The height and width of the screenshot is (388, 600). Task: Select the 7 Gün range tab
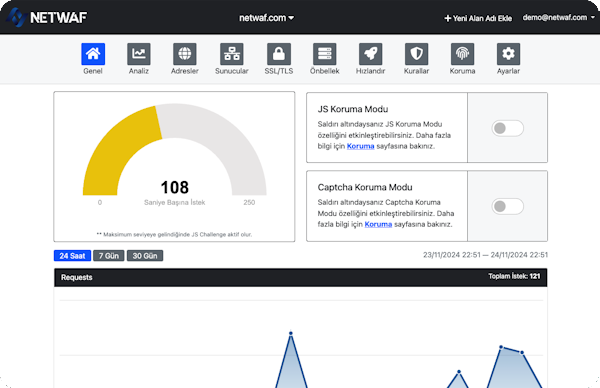coord(109,256)
